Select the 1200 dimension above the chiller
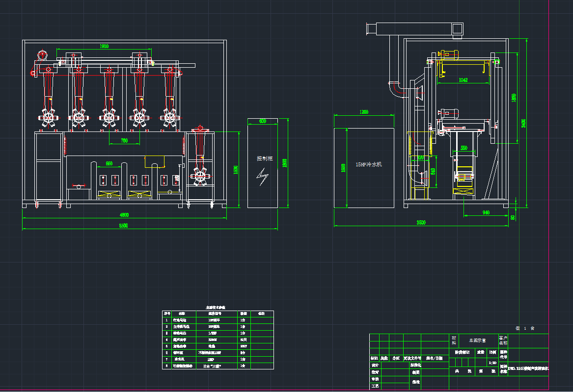The width and height of the screenshot is (573, 392). pyautogui.click(x=363, y=112)
